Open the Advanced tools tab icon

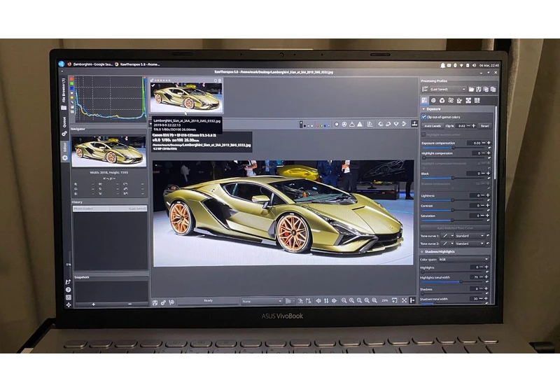pos(451,101)
